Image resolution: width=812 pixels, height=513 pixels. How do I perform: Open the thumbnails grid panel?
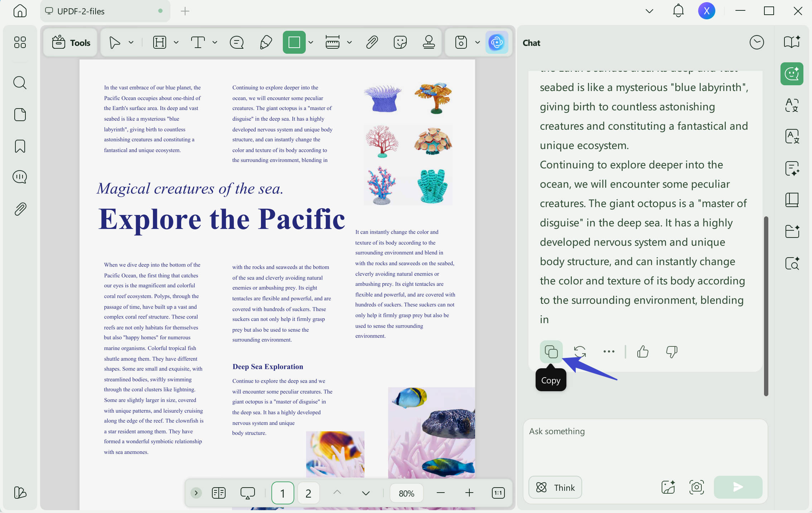20,42
